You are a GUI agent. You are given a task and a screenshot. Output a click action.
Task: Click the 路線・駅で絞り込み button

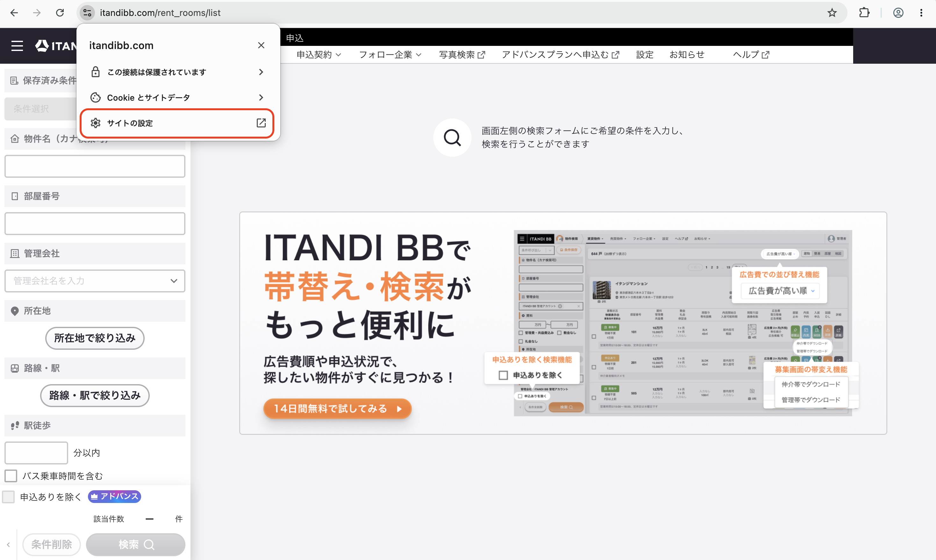tap(95, 395)
